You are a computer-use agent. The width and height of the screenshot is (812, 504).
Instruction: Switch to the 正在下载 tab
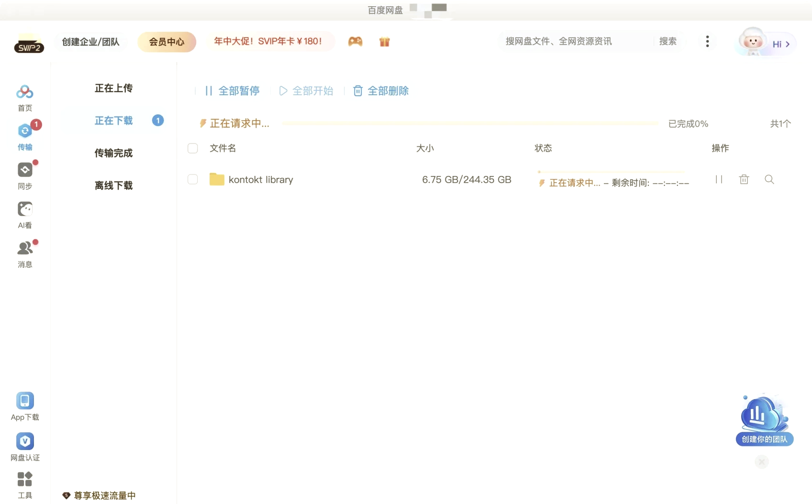(x=113, y=121)
